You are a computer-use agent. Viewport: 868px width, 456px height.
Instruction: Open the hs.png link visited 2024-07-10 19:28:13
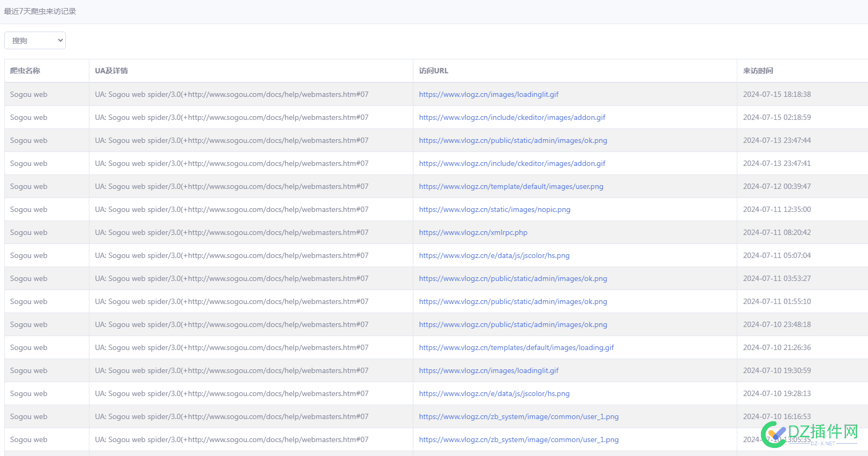[x=494, y=393]
